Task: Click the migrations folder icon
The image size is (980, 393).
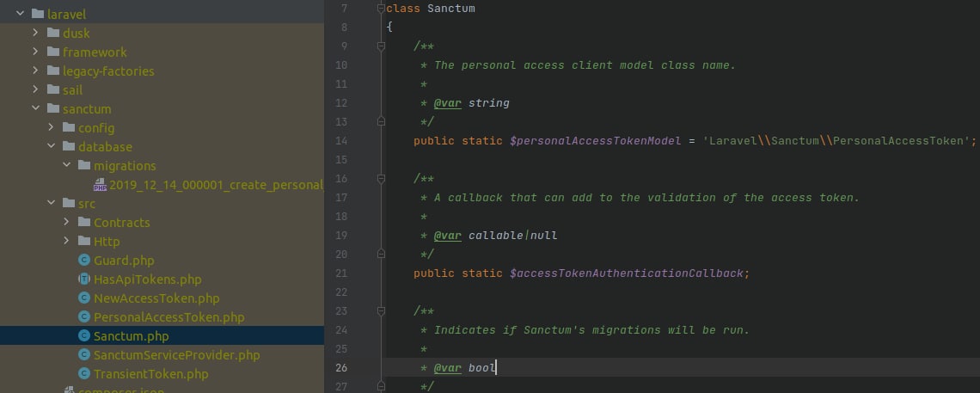Action: tap(84, 166)
